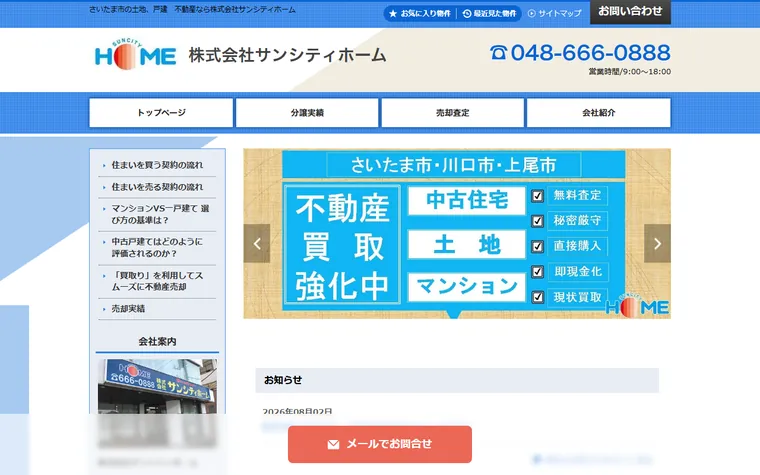Open the 売却査定 menu item
The height and width of the screenshot is (475, 760).
(x=453, y=112)
